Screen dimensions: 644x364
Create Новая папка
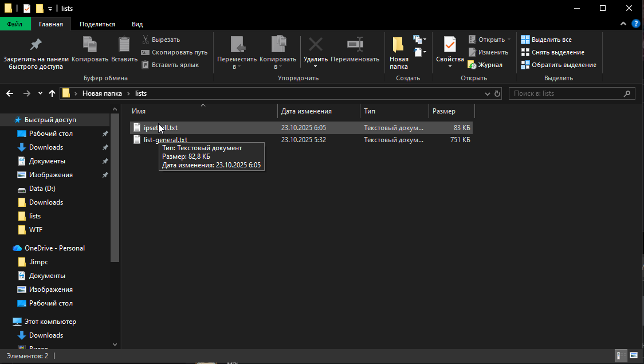pyautogui.click(x=399, y=53)
